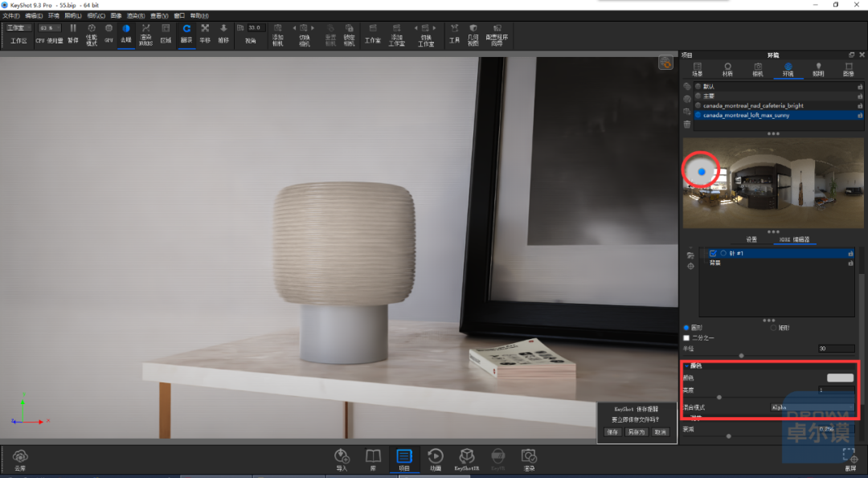
Task: Toggle the GPU mode icon
Action: click(108, 29)
